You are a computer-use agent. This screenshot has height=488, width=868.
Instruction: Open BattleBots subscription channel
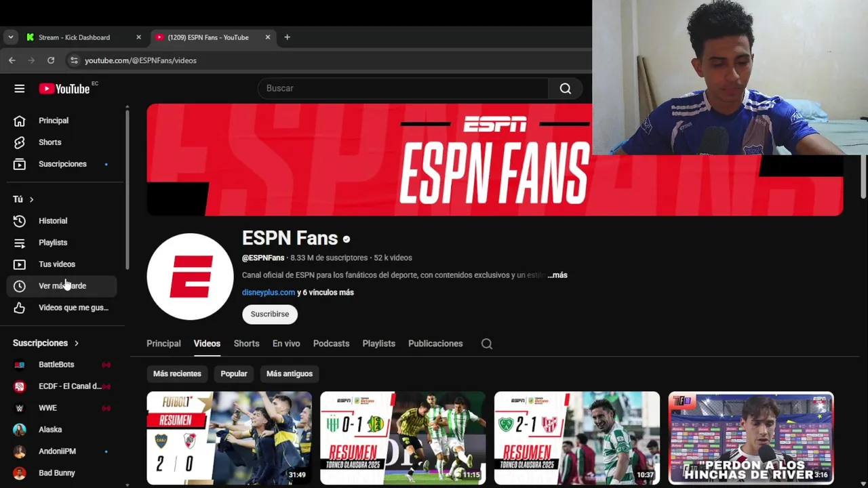[x=62, y=365]
